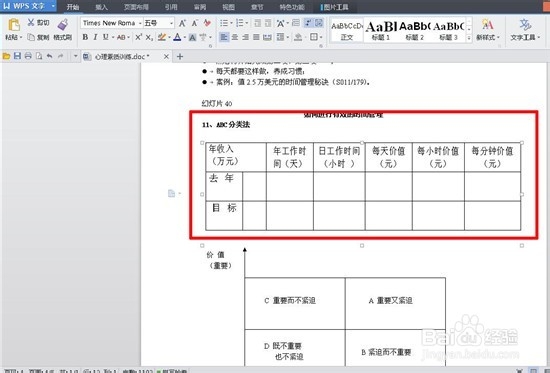
Task: Toggle justify paragraph alignment
Action: pos(256,37)
